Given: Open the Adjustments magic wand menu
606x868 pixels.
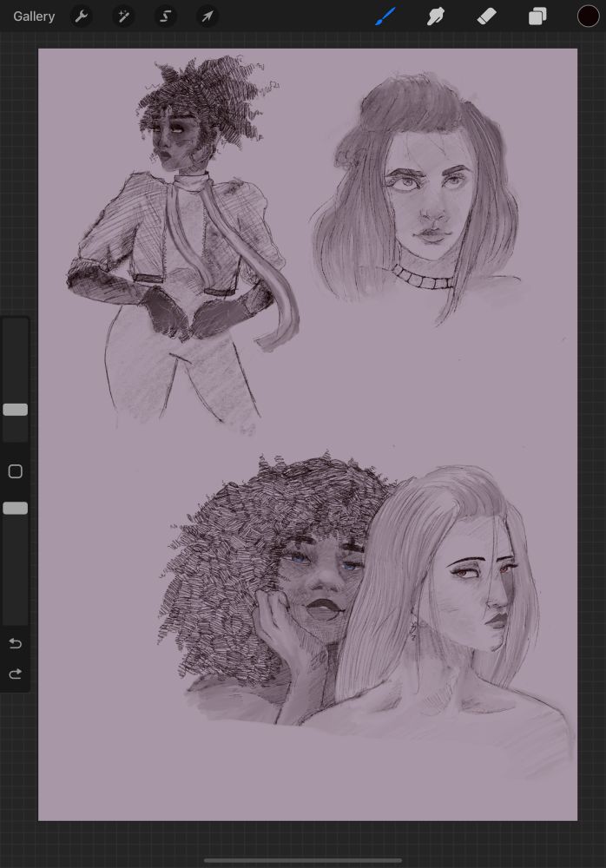Looking at the screenshot, I should click(123, 16).
